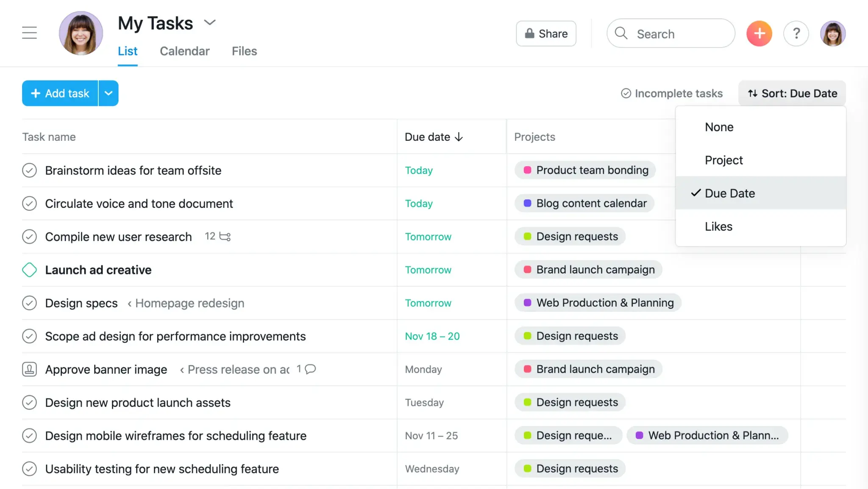868x489 pixels.
Task: Switch to the Files tab
Action: coord(245,51)
